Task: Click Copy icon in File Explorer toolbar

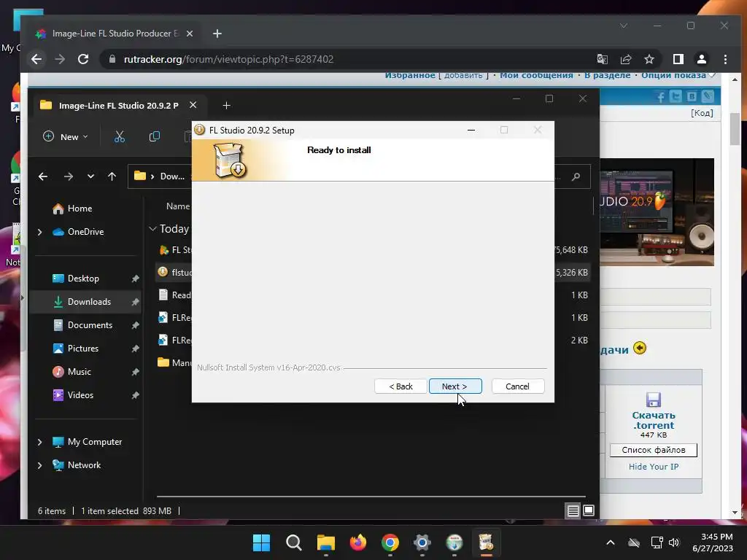Action: pyautogui.click(x=155, y=136)
